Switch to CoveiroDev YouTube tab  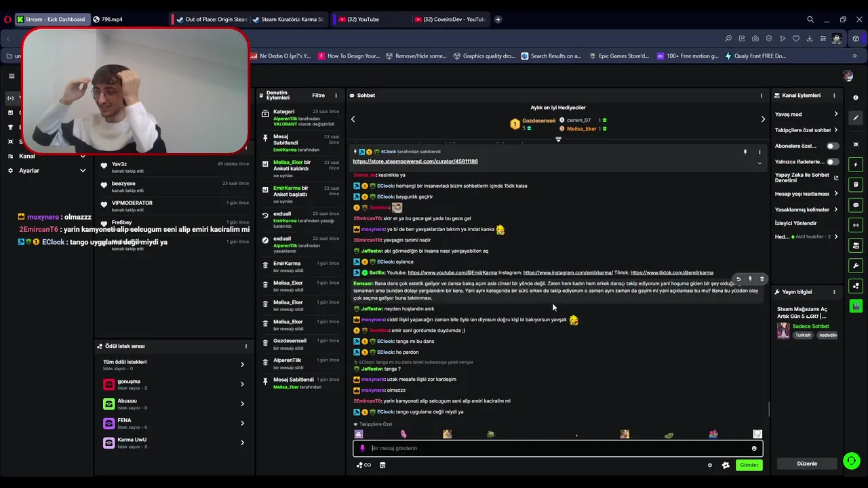(450, 20)
